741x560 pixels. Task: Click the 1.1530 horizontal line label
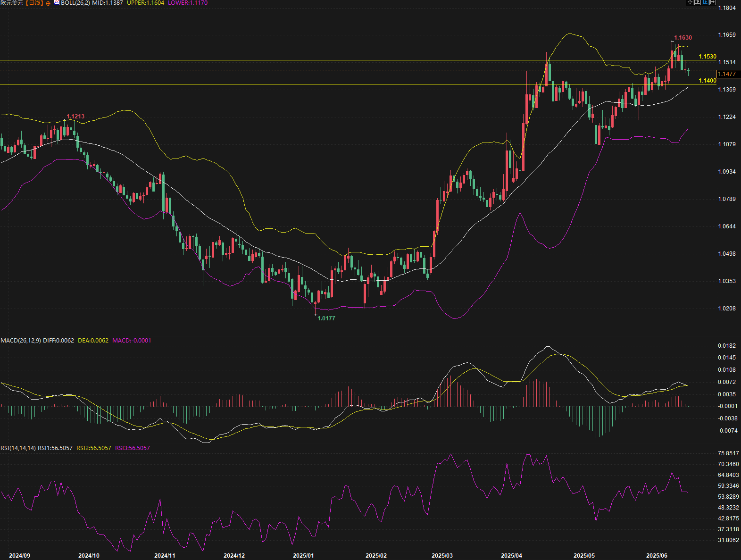click(707, 57)
